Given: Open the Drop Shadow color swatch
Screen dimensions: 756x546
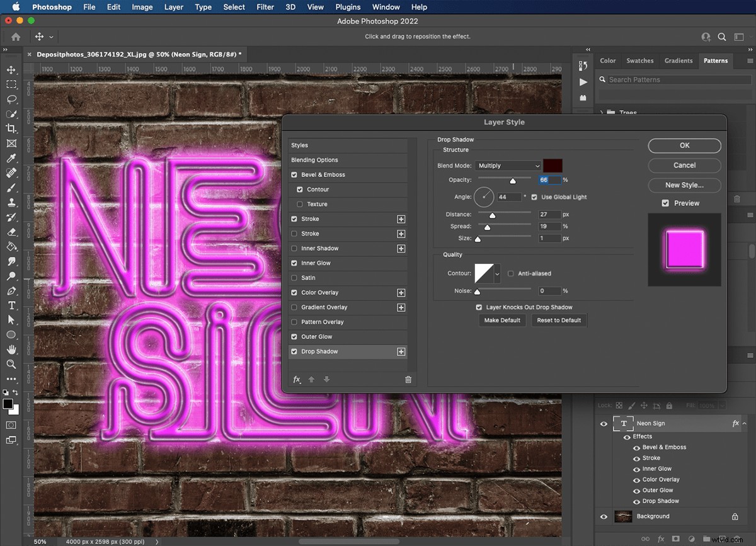Looking at the screenshot, I should [553, 165].
